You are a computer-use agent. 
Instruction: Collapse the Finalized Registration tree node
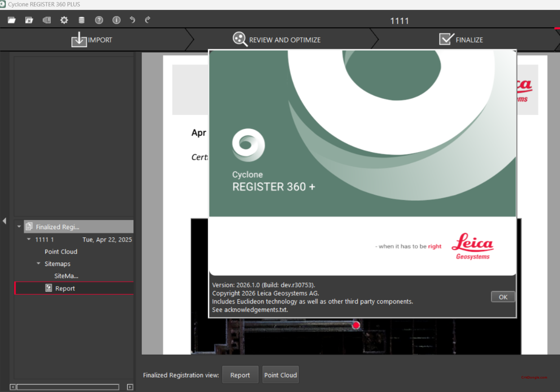pyautogui.click(x=19, y=227)
